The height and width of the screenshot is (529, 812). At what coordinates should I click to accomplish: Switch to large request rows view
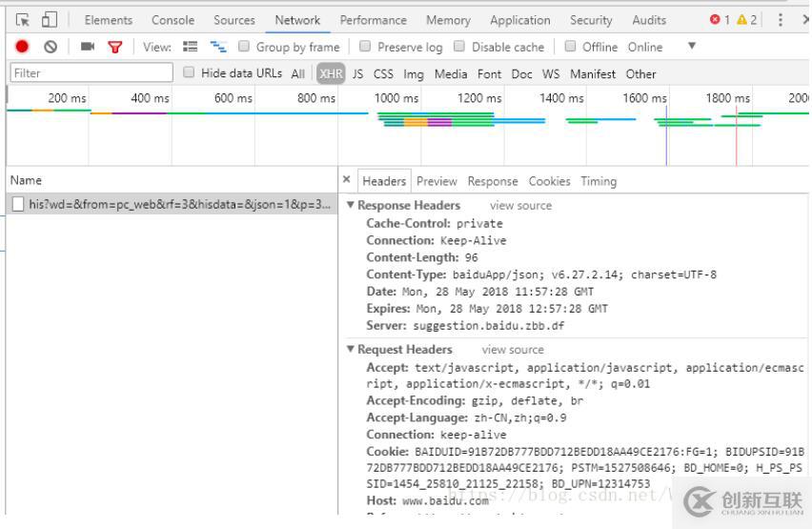tap(190, 47)
